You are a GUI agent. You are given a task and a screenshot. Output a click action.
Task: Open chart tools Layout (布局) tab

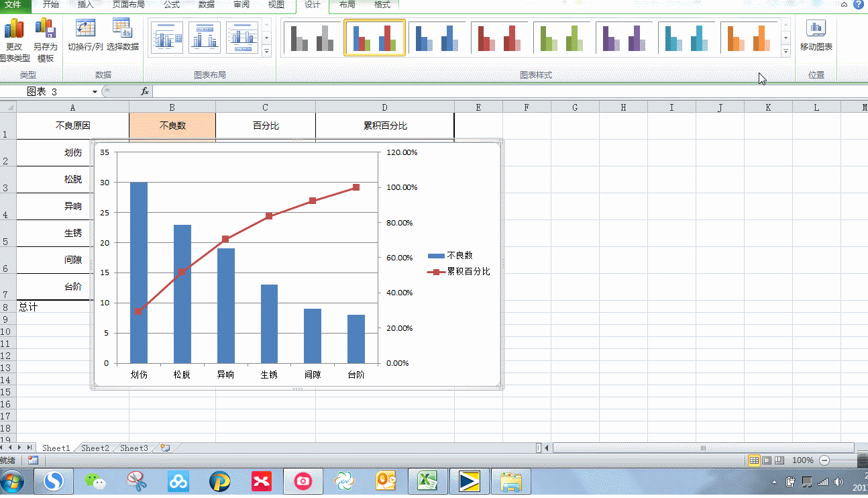347,5
